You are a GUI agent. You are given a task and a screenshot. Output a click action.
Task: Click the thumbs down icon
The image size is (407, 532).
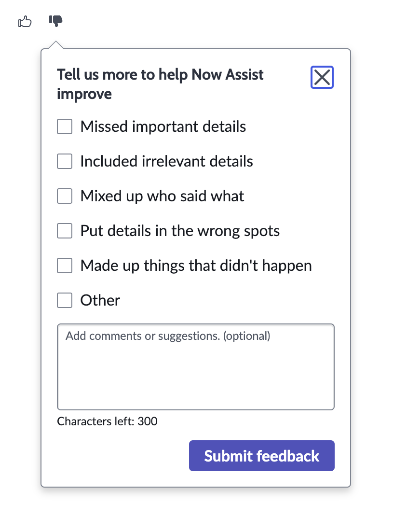56,21
